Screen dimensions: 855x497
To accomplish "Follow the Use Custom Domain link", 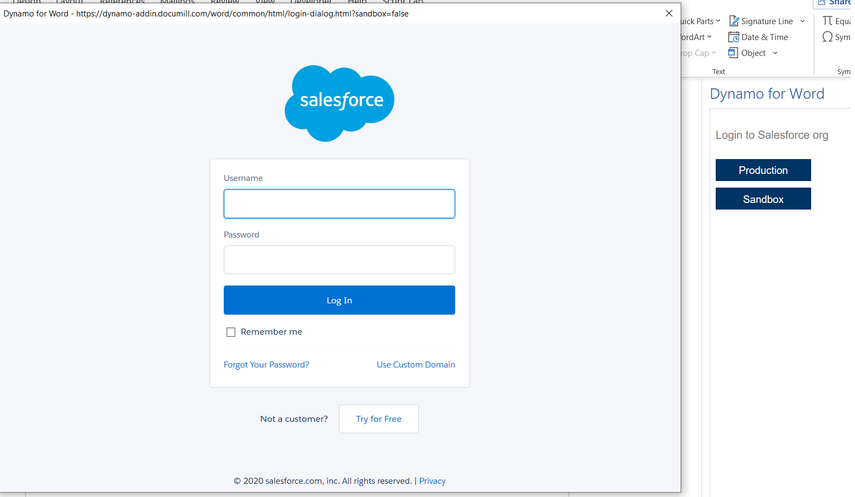I will tap(415, 365).
